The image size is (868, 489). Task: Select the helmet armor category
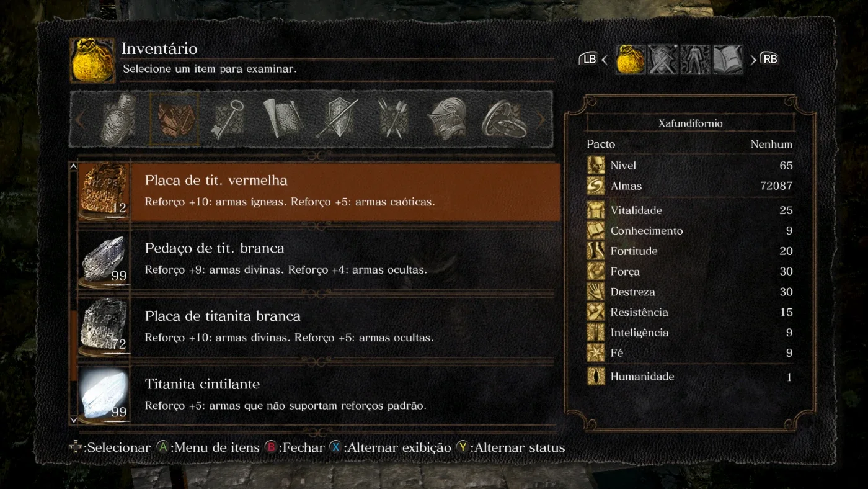(x=446, y=118)
